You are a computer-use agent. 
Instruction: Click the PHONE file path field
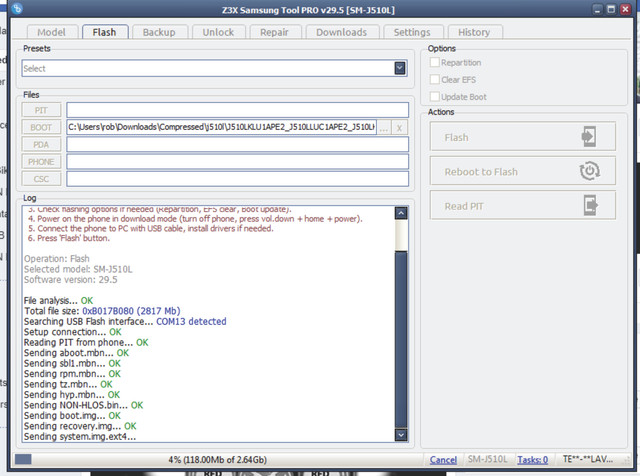(x=238, y=161)
